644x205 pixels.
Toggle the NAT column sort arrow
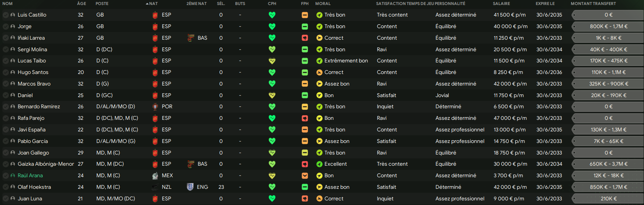click(147, 3)
